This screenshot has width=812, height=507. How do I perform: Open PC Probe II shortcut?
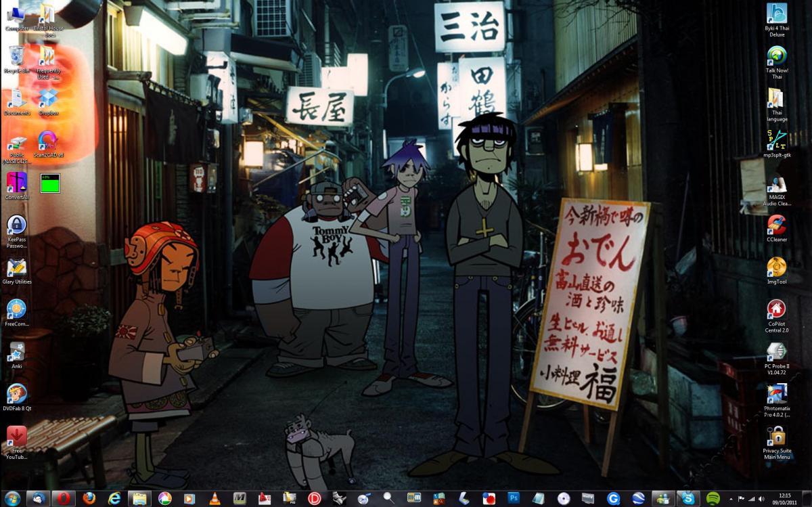(777, 359)
